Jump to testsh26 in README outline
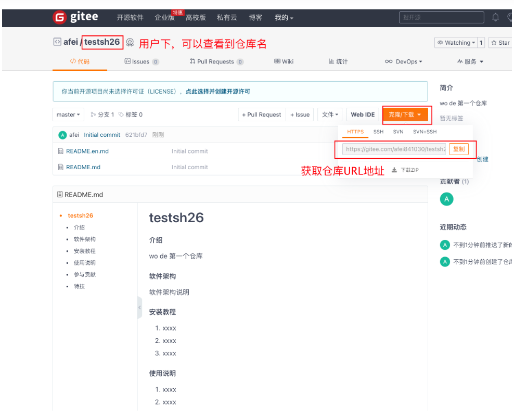This screenshot has width=514, height=420. coord(80,215)
